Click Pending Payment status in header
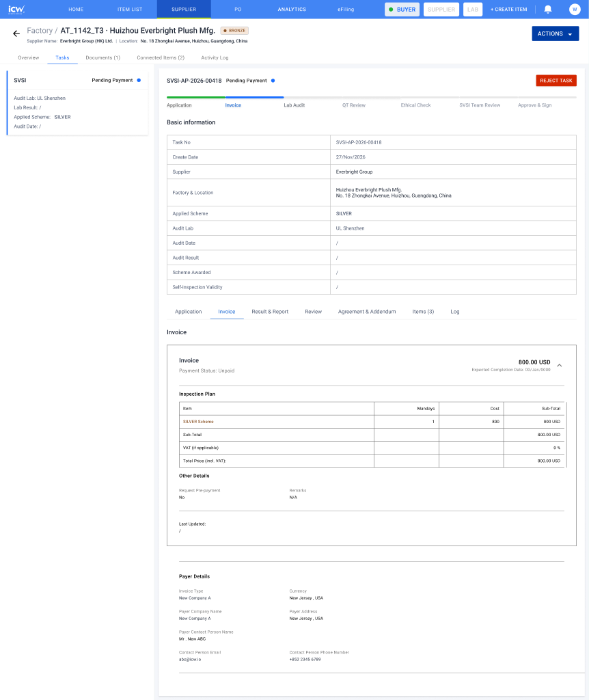Screen dimensions: 589x700 point(246,81)
